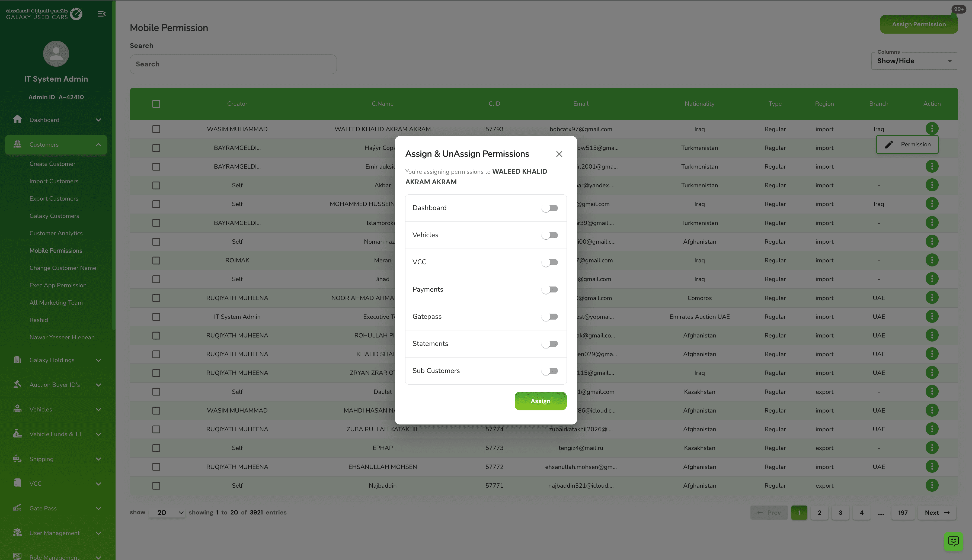Click the green Assign button
This screenshot has height=560, width=972.
tap(540, 401)
